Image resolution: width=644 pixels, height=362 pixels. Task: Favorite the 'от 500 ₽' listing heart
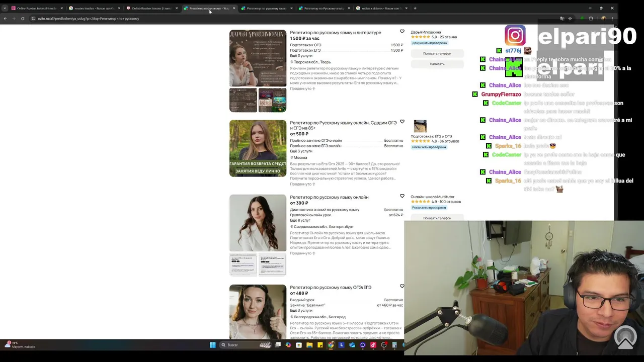click(402, 122)
